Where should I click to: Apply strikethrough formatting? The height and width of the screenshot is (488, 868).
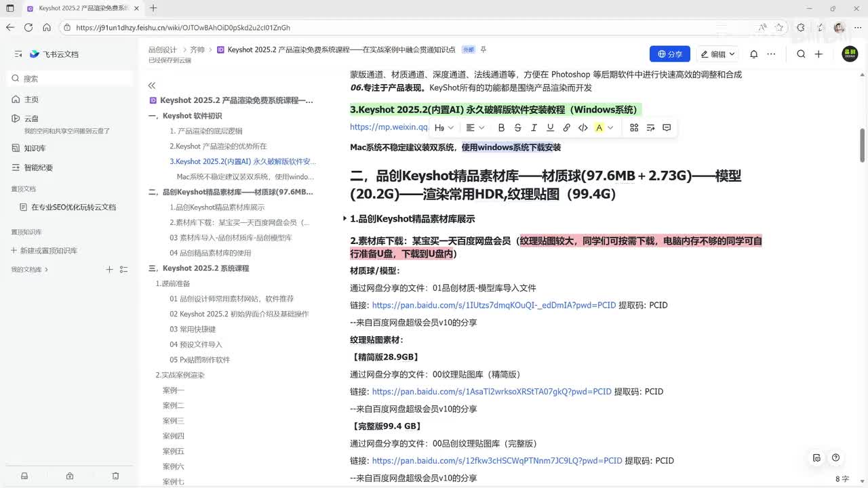(x=517, y=127)
